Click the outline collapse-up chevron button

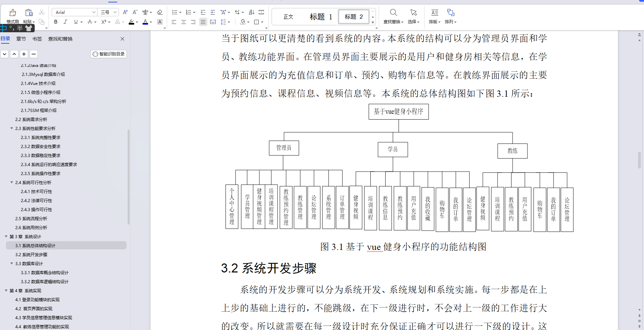tap(14, 54)
